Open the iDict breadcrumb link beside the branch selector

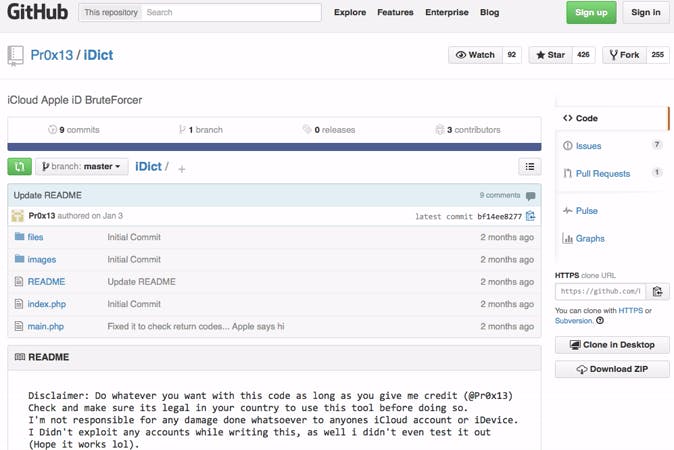click(x=148, y=166)
